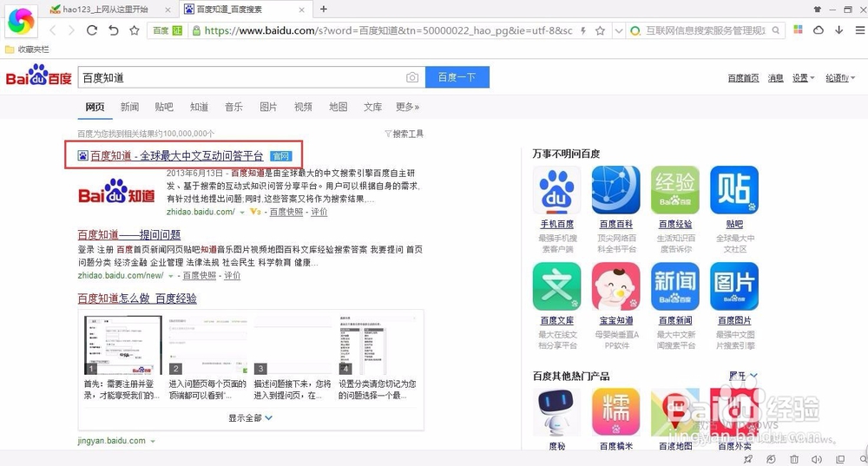The width and height of the screenshot is (868, 466).
Task: Open the 百度文库 app icon
Action: click(x=557, y=286)
